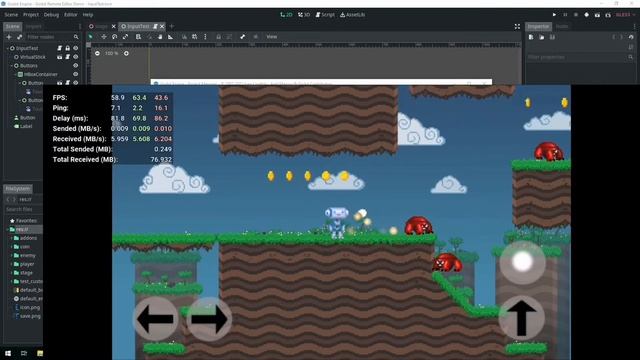Open the View menu in canvas toolbar
This screenshot has width=640, height=360.
271,37
